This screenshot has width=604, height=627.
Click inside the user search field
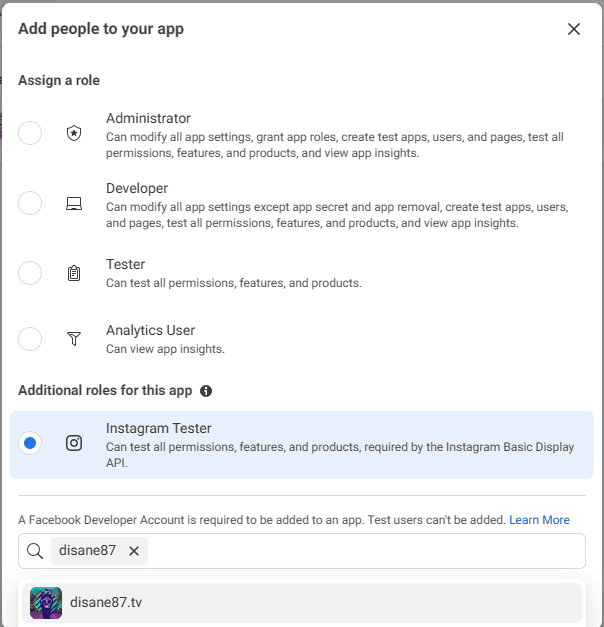click(360, 551)
